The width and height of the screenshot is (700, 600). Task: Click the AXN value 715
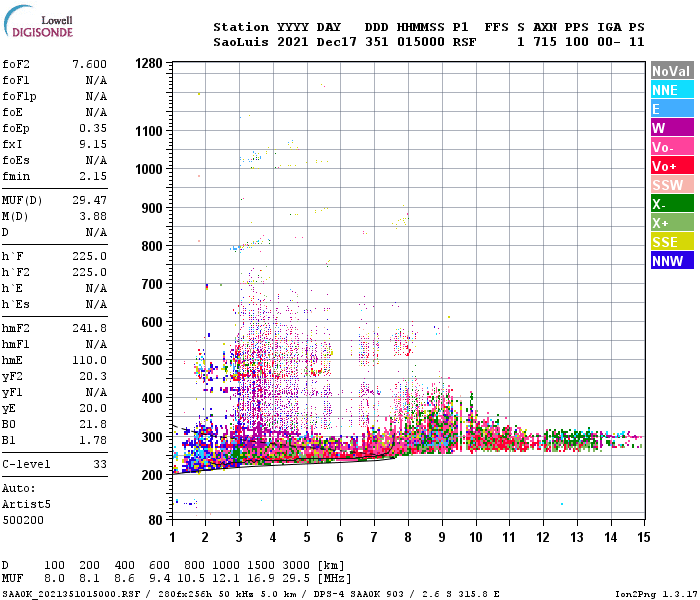(x=545, y=42)
